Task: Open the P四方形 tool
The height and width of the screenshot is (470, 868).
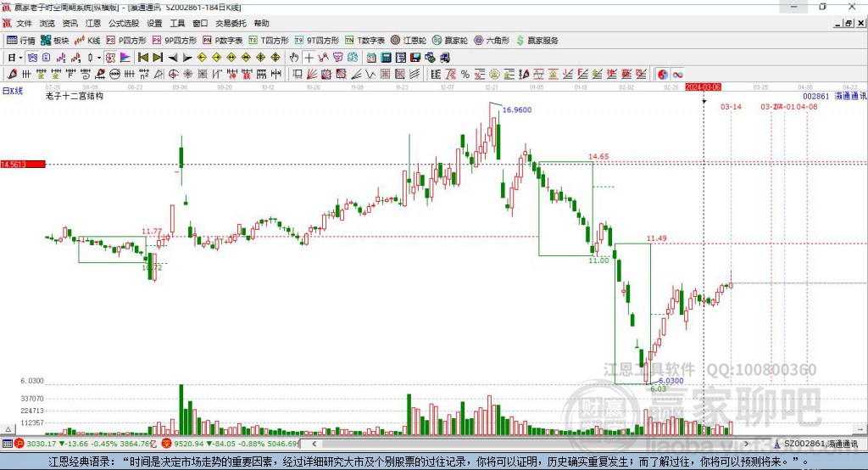Action: [126, 41]
